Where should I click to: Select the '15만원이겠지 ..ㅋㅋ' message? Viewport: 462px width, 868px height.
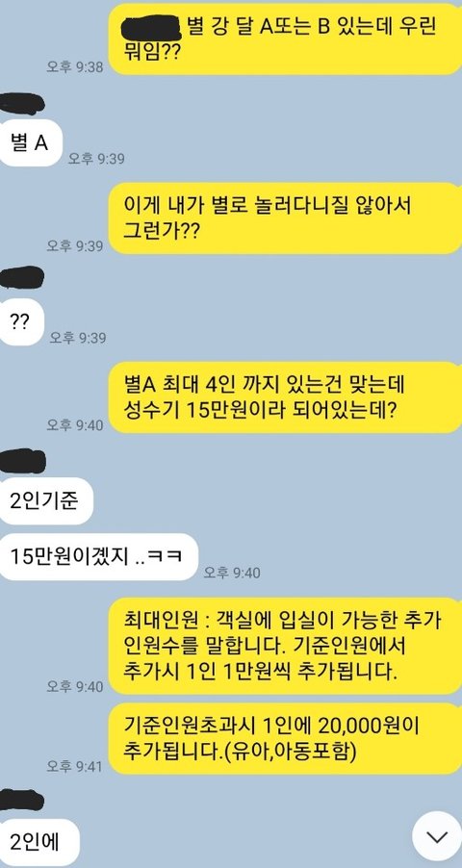97,556
